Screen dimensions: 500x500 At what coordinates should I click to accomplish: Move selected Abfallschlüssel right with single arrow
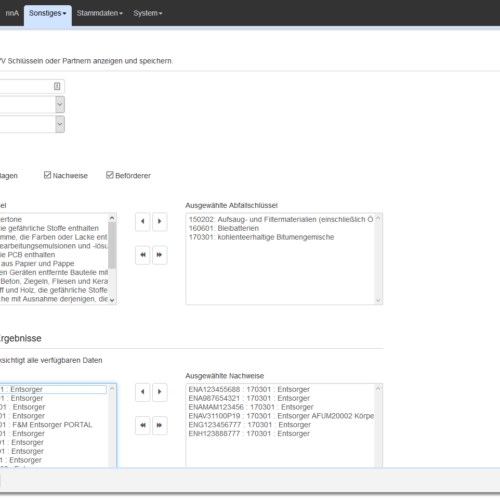pyautogui.click(x=160, y=221)
